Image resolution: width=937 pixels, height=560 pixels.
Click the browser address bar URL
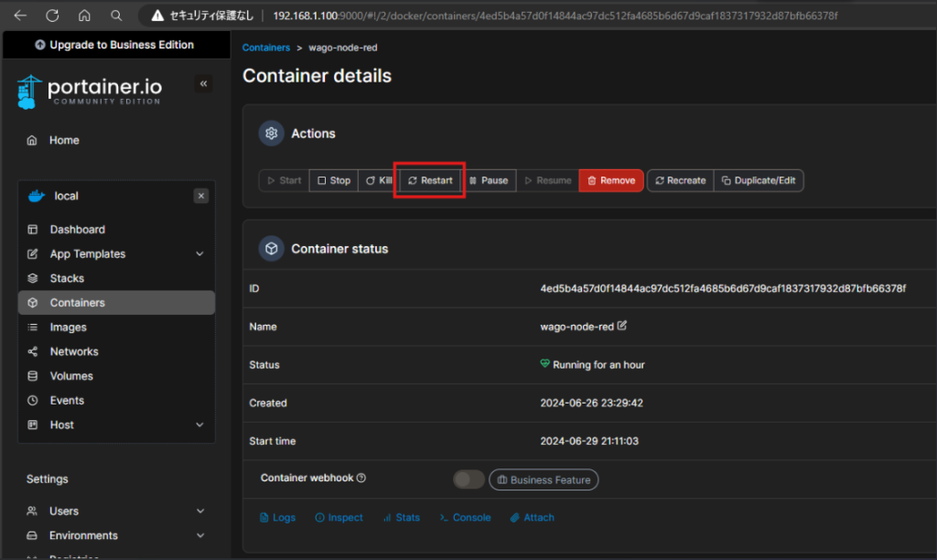pyautogui.click(x=555, y=16)
